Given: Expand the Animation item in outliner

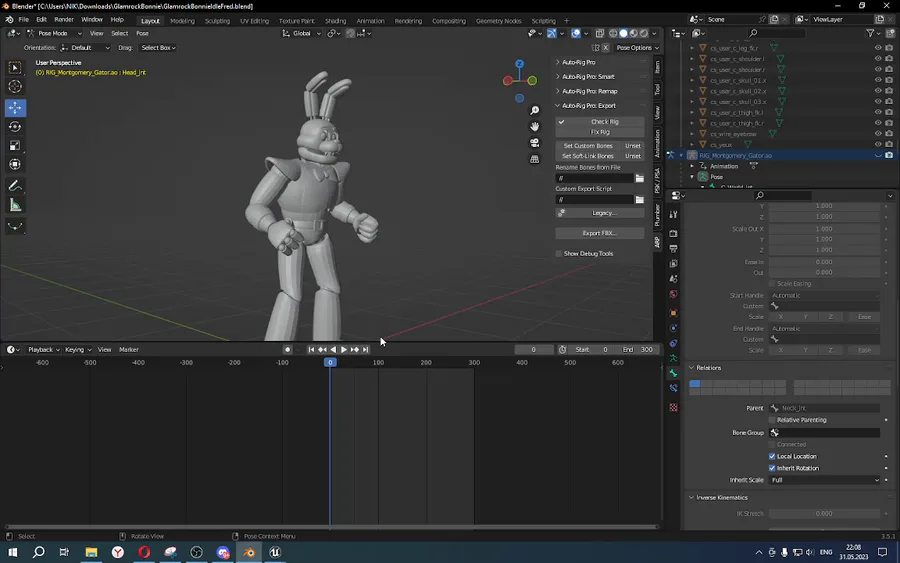Looking at the screenshot, I should coord(692,166).
